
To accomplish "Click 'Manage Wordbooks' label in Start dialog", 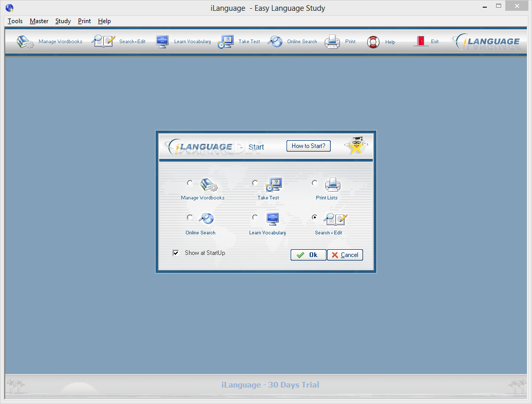I will [202, 197].
